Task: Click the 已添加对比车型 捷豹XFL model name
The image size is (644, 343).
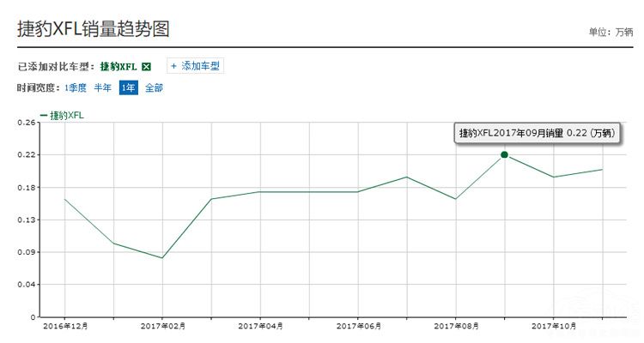Action: 119,66
